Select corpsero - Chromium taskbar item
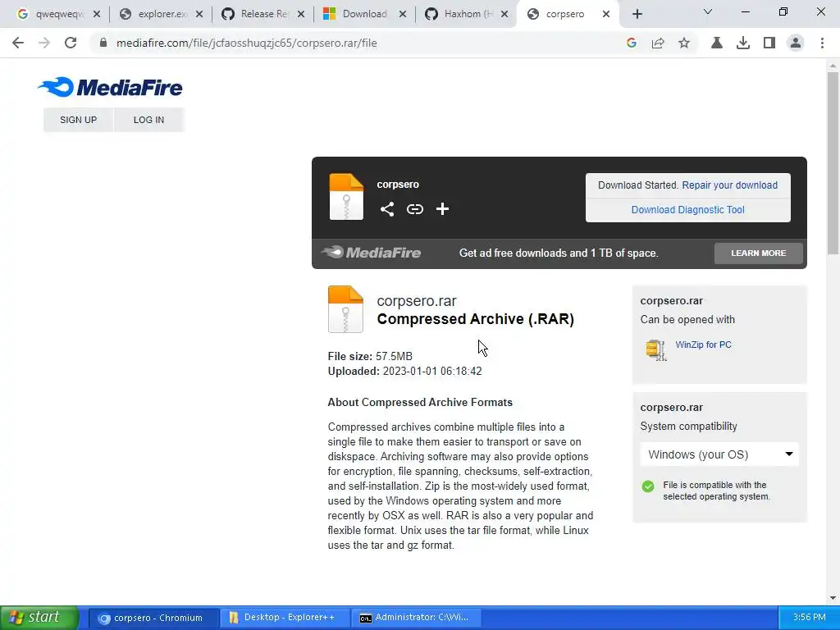 tap(153, 618)
